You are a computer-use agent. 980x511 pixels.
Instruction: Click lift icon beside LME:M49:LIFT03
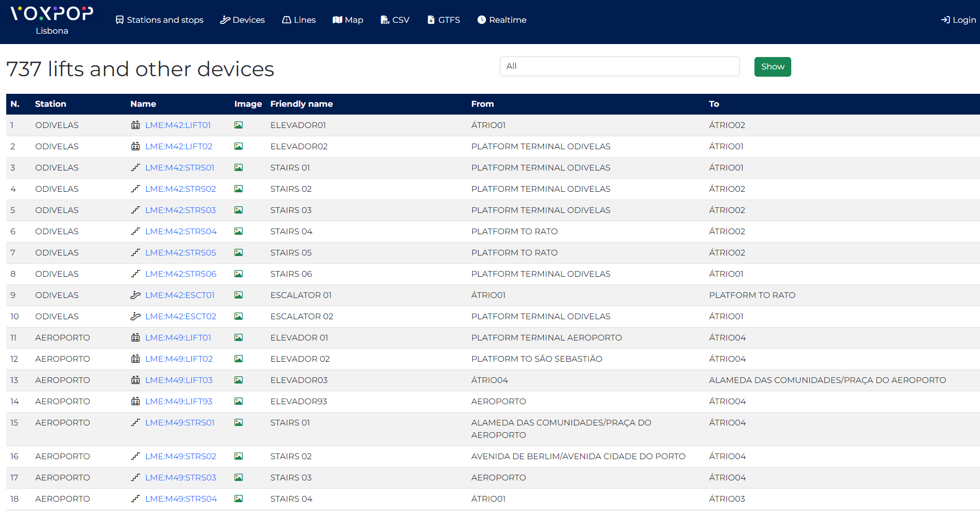tap(135, 380)
